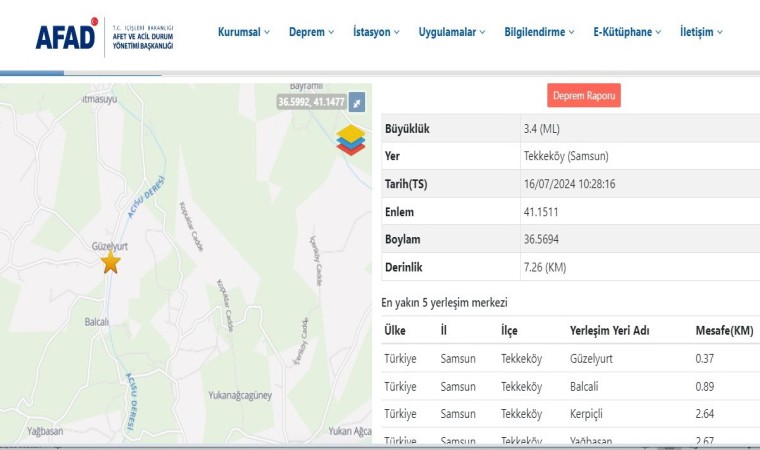Open the Uygulamalar menu
Screen dimensions: 760x450
[x=451, y=32]
